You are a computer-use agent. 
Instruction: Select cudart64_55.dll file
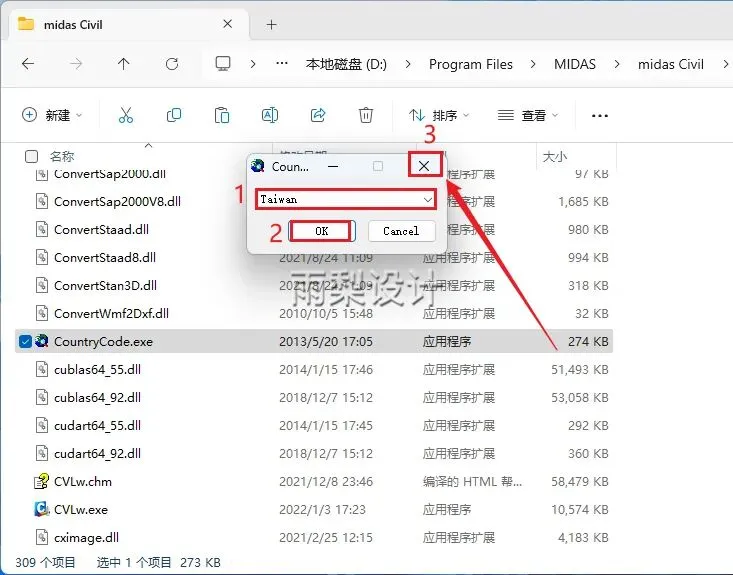point(97,425)
